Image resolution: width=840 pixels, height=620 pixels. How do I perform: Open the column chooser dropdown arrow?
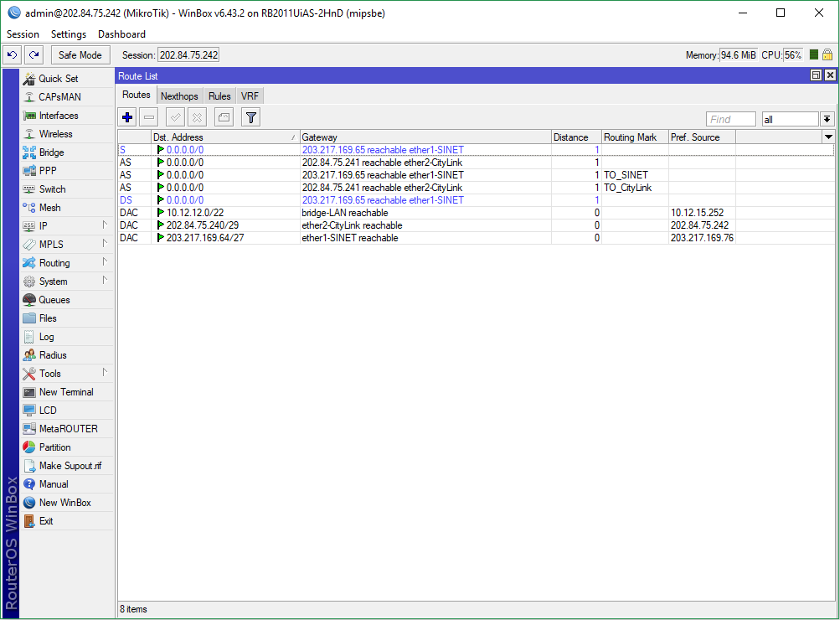coord(828,137)
